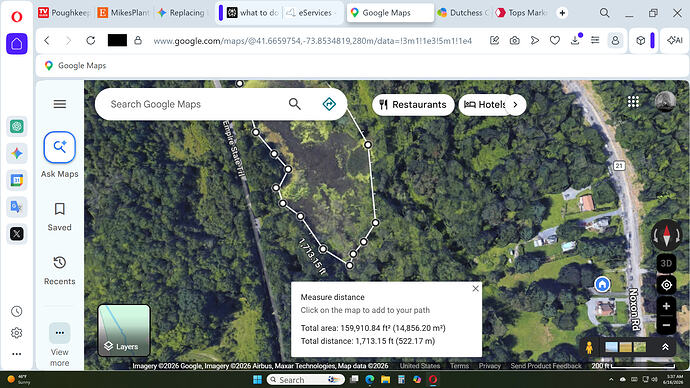
Task: Toggle 3D map view
Action: pos(666,264)
